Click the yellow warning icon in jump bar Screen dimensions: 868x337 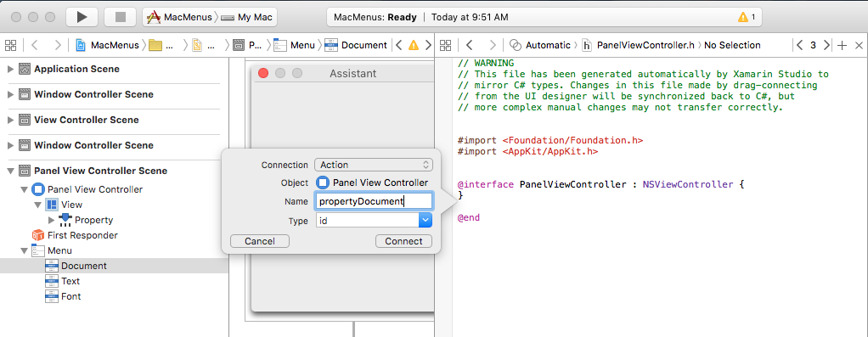(413, 45)
